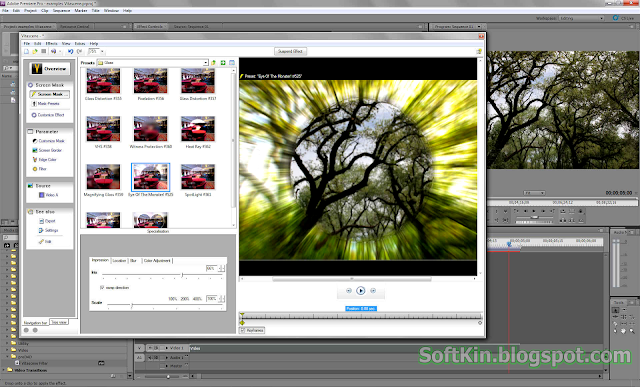Click the green plus icon beside presets
640x387 pixels.
tap(223, 62)
